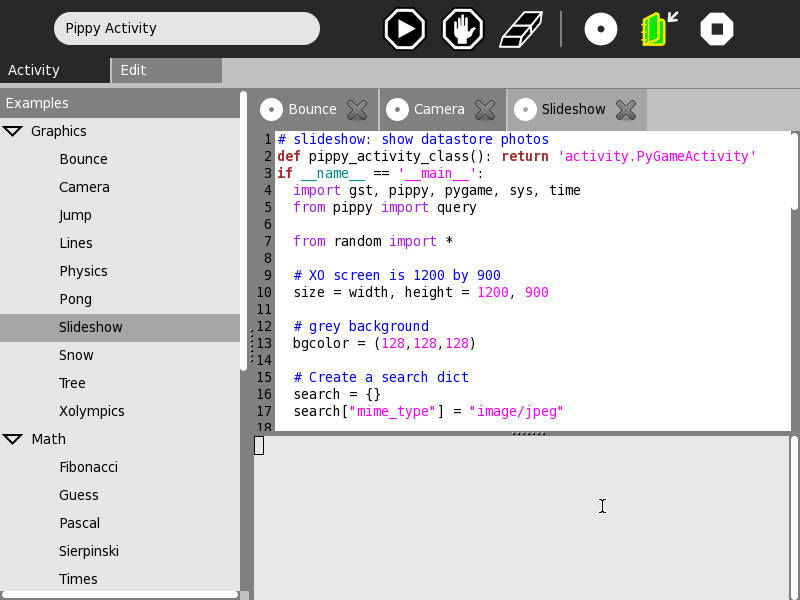800x600 pixels.
Task: Select the Fibonacci example
Action: point(89,467)
